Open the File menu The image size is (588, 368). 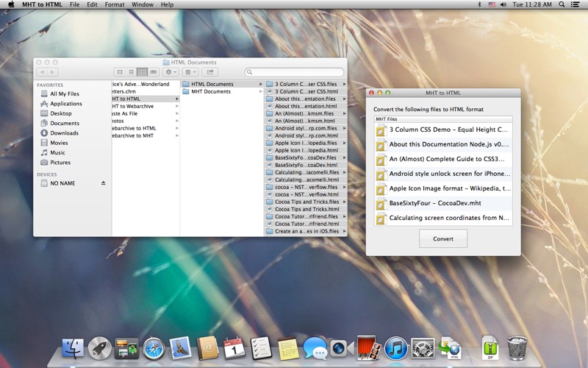coord(75,4)
